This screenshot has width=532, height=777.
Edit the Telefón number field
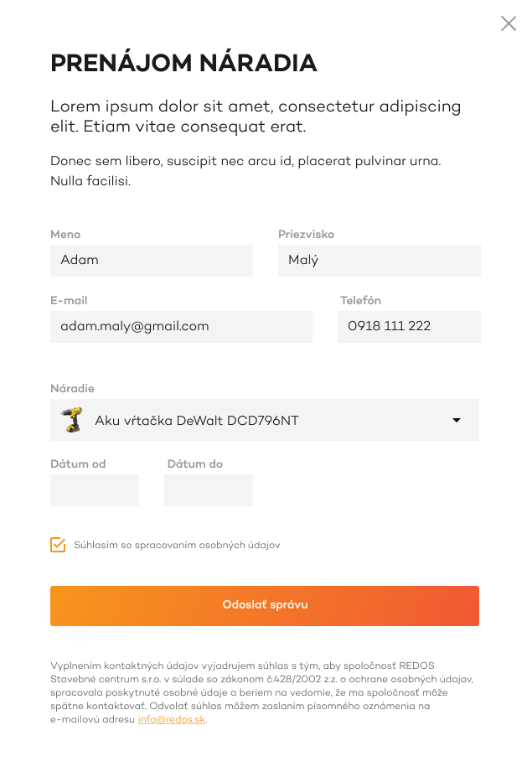(x=409, y=327)
